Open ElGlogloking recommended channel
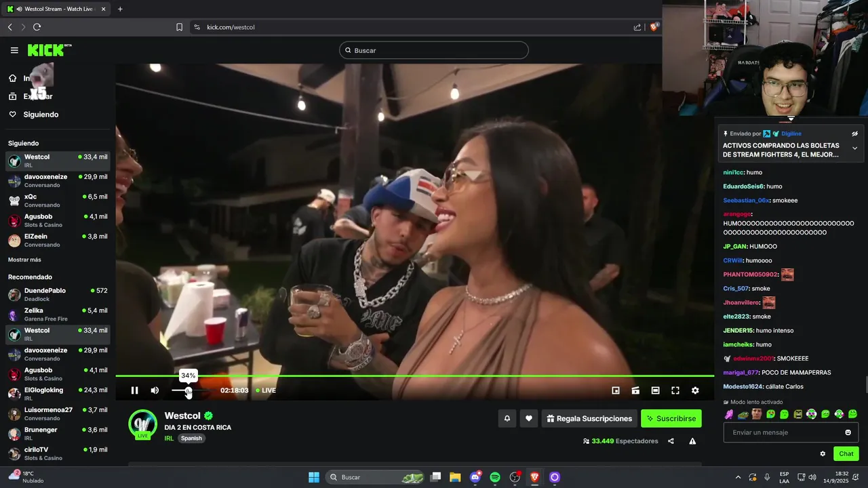This screenshot has height=488, width=868. [58, 394]
